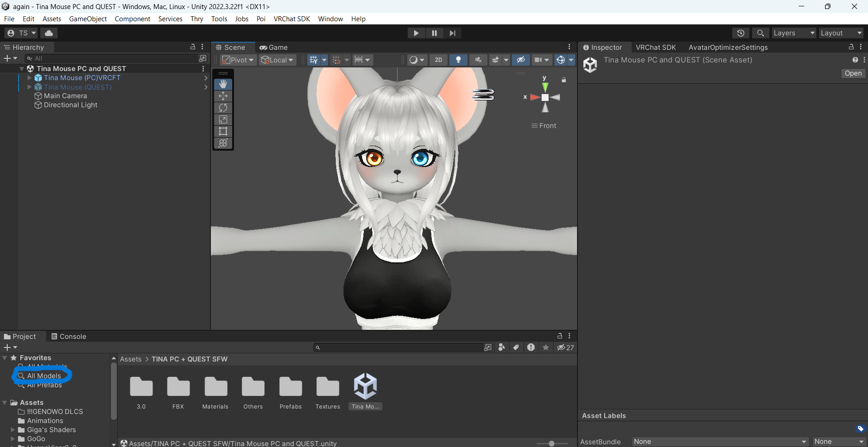Lock the Inspector panel
Image resolution: width=868 pixels, height=447 pixels.
pyautogui.click(x=851, y=47)
